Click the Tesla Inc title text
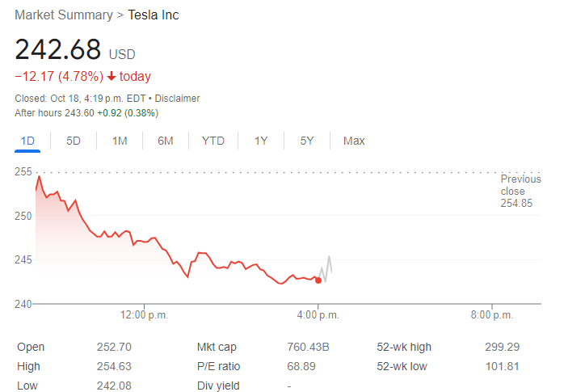The width and height of the screenshot is (564, 392). (x=154, y=15)
